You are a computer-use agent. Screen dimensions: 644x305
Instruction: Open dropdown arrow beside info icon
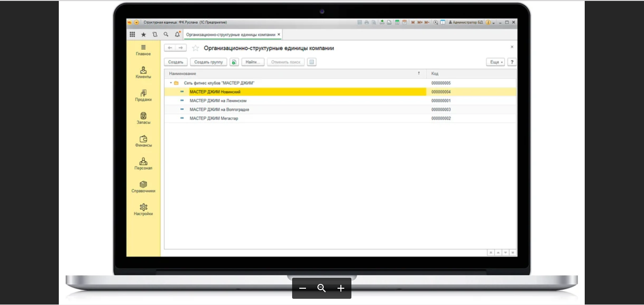tap(493, 23)
